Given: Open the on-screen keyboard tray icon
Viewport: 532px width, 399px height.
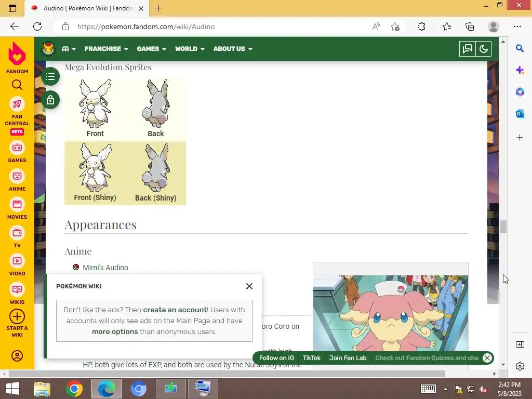Looking at the screenshot, I should click(x=428, y=389).
